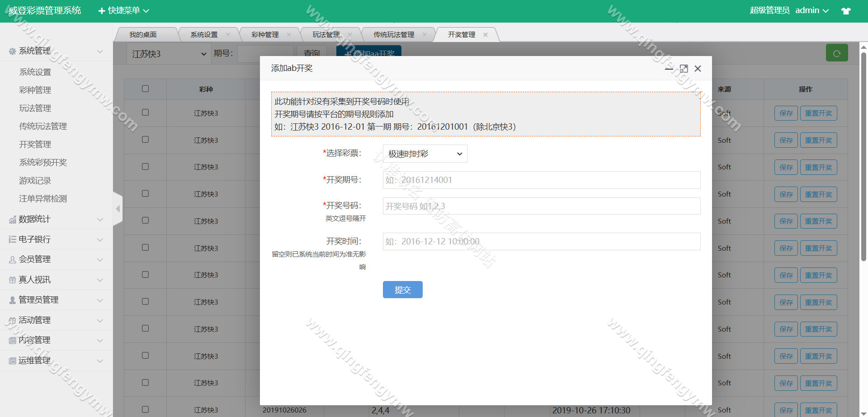Image resolution: width=868 pixels, height=417 pixels.
Task: Click the theme shirt icon in header
Action: [x=846, y=11]
